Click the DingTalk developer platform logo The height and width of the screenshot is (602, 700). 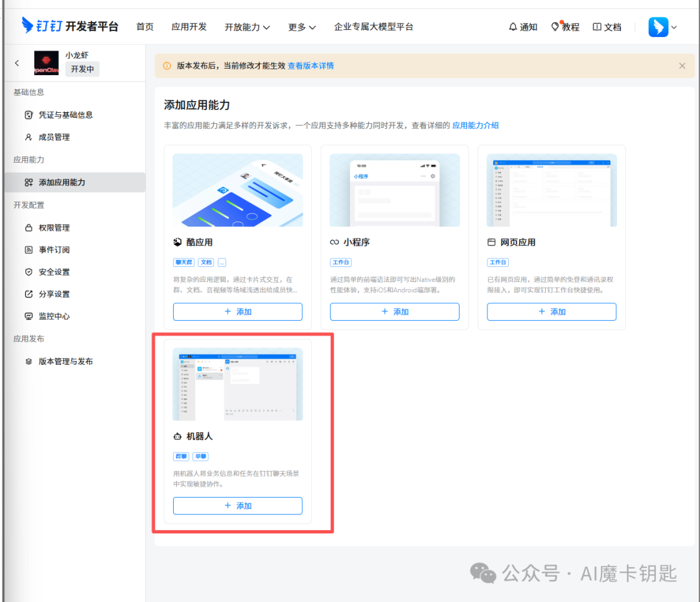(69, 26)
